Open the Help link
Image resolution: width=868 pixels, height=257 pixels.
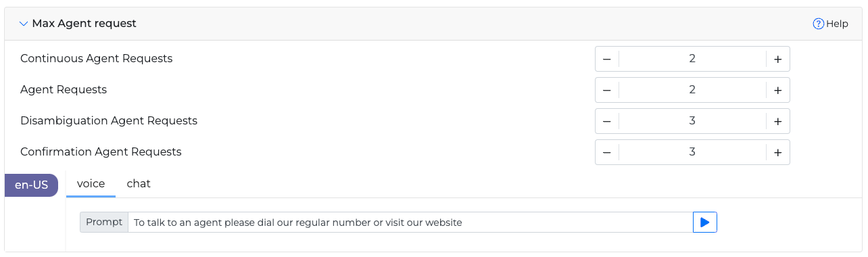click(x=830, y=24)
